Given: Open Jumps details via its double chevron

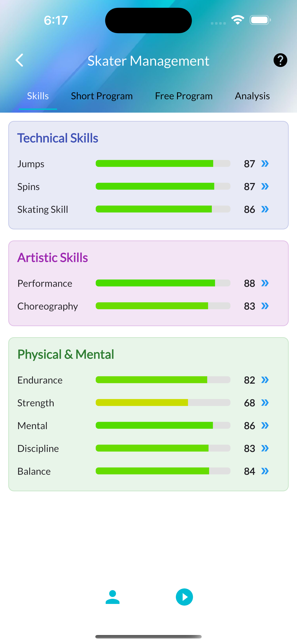Looking at the screenshot, I should 265,164.
